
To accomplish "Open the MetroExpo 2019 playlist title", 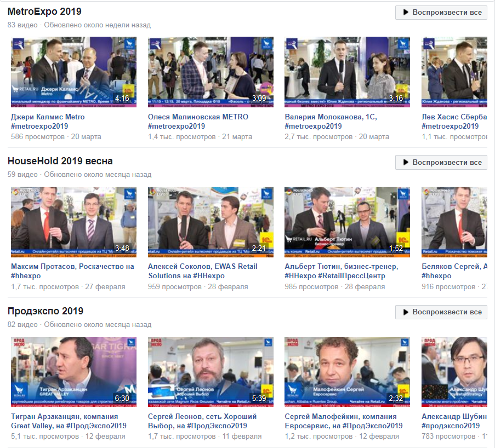I will click(44, 12).
